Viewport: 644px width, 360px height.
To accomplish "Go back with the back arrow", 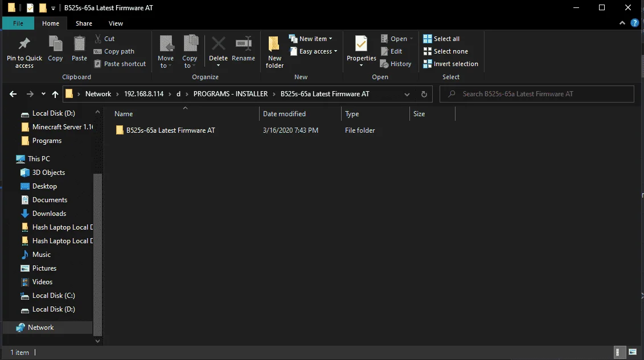I will point(13,94).
